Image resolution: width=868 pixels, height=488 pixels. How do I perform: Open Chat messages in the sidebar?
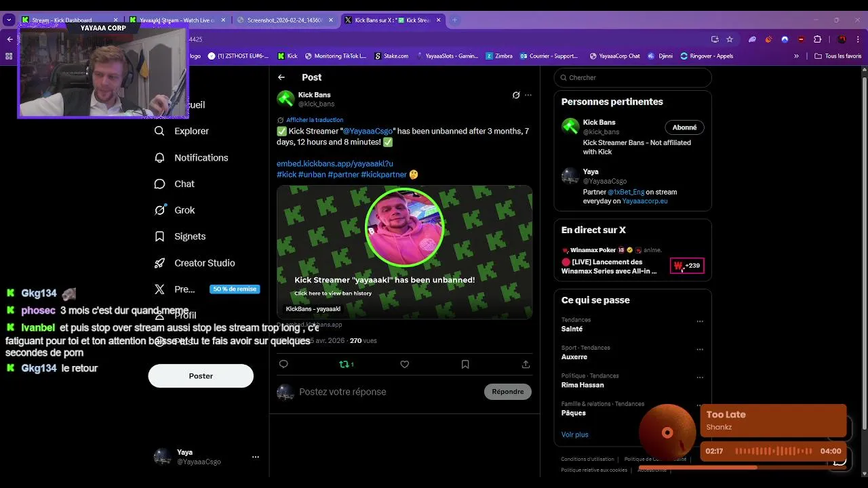(x=174, y=184)
